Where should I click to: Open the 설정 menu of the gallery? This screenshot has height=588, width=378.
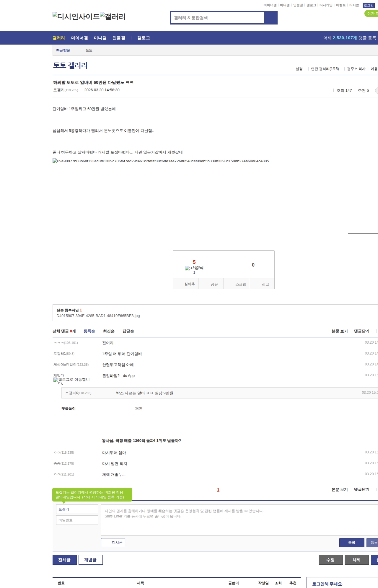pos(299,69)
